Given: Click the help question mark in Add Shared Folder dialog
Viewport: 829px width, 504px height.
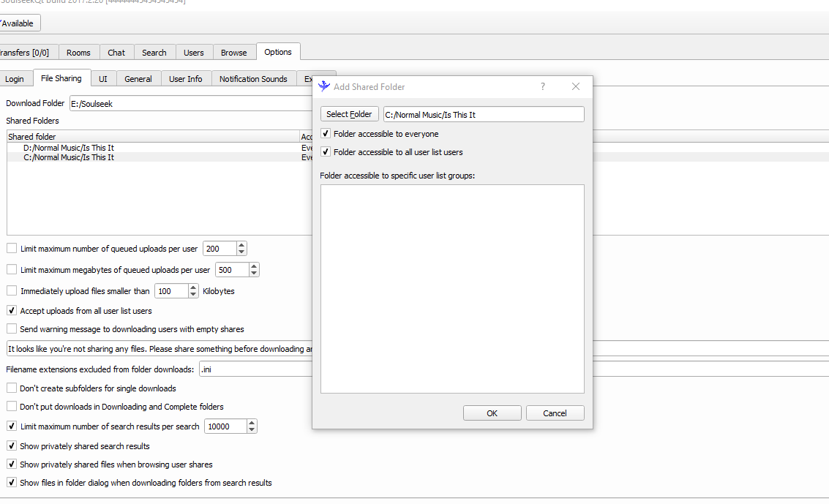Looking at the screenshot, I should coord(542,86).
